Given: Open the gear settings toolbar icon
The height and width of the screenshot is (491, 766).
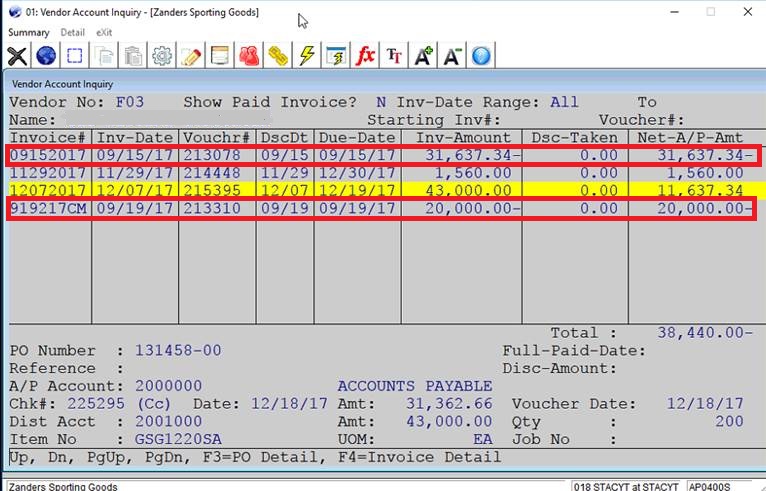Looking at the screenshot, I should point(162,56).
